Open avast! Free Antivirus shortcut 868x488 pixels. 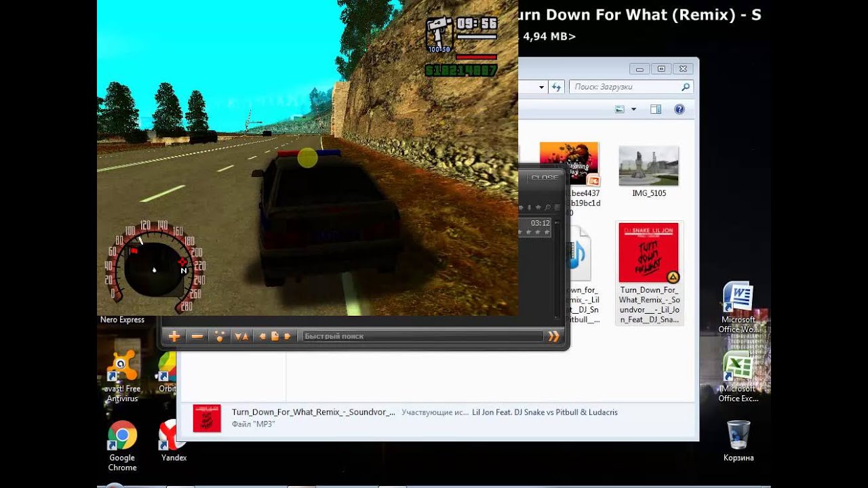122,377
